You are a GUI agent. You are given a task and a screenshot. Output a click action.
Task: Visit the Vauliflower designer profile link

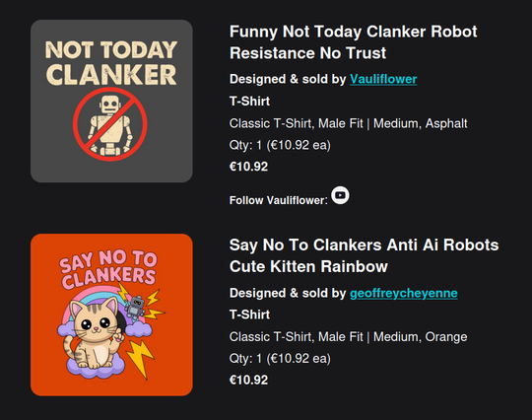pos(383,79)
